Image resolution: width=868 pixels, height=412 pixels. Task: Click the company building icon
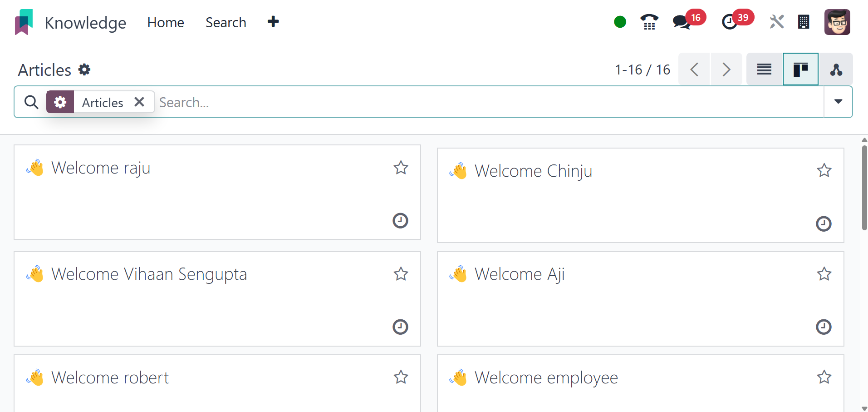804,22
